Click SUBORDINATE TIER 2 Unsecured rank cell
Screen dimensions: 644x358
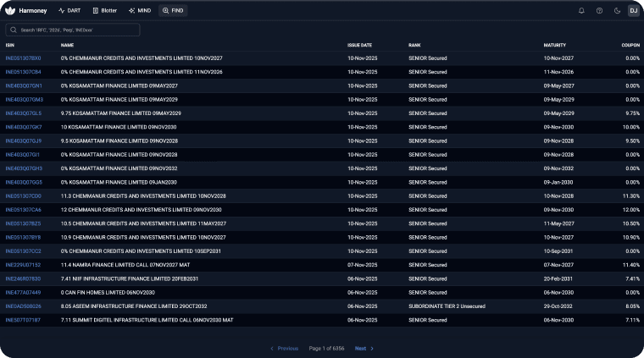click(x=447, y=306)
